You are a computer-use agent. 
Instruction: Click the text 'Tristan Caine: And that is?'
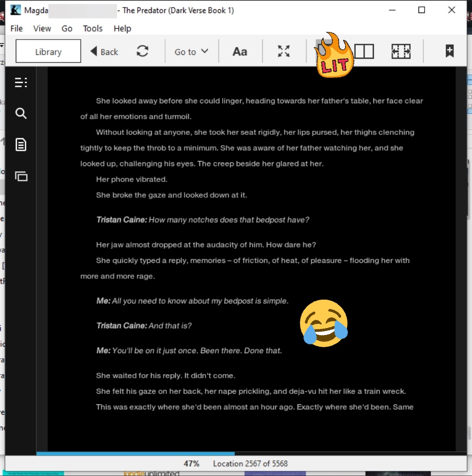(x=144, y=326)
